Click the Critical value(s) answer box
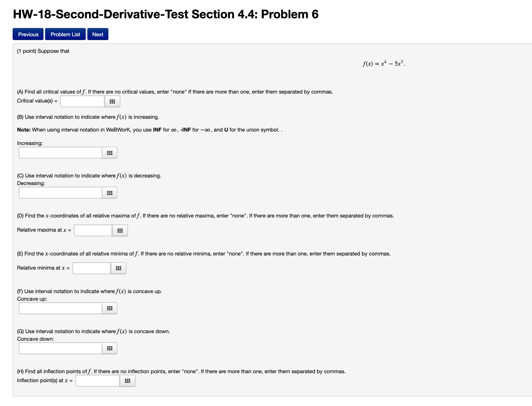 click(82, 101)
